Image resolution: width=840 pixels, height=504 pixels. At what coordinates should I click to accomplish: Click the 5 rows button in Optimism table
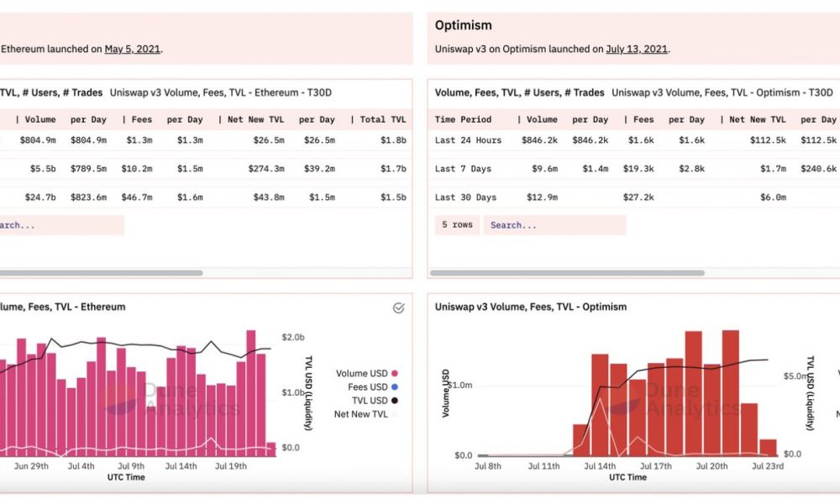point(457,225)
